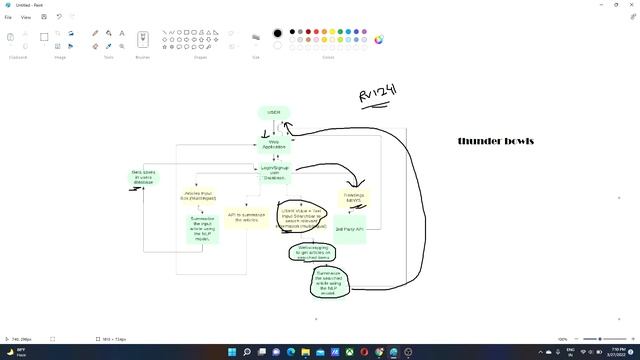Open the Windows Start menu

(x=232, y=352)
